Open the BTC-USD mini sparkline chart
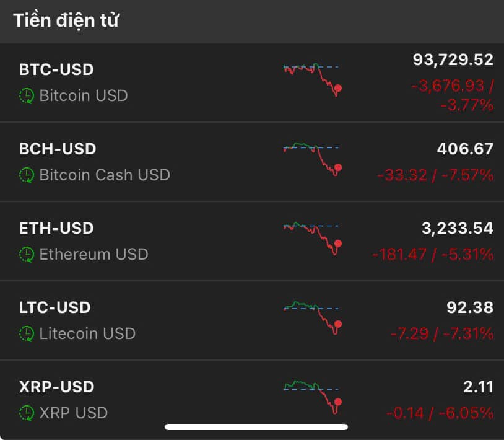The image size is (504, 440). (x=311, y=79)
